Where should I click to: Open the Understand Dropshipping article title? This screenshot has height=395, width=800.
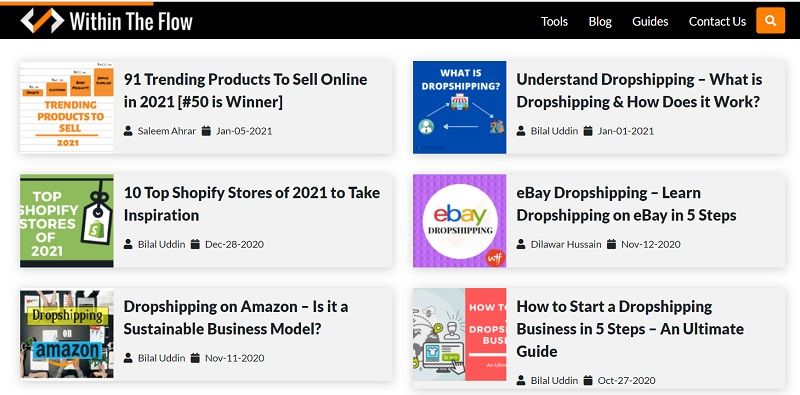(x=639, y=90)
